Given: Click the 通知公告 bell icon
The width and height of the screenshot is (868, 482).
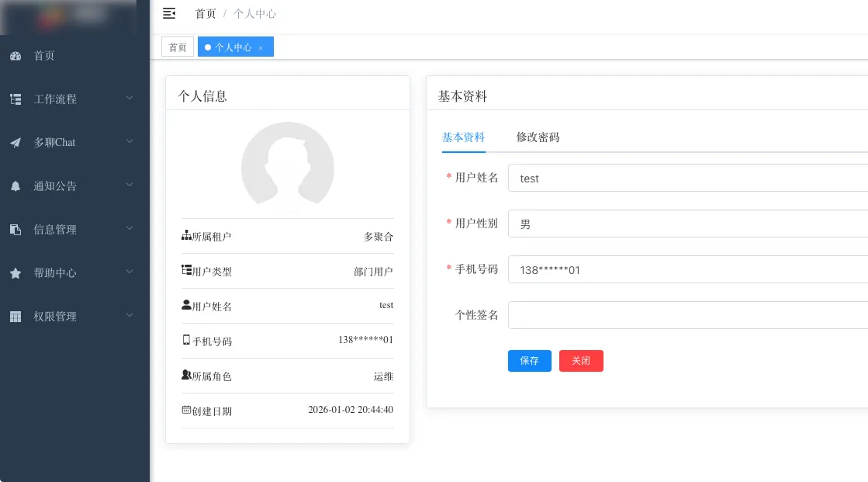Looking at the screenshot, I should [16, 186].
